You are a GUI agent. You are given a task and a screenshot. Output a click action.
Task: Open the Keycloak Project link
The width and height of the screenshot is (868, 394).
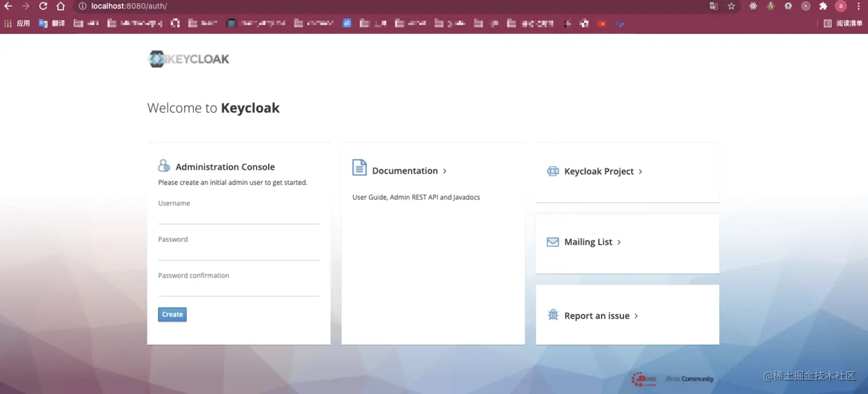coord(599,171)
